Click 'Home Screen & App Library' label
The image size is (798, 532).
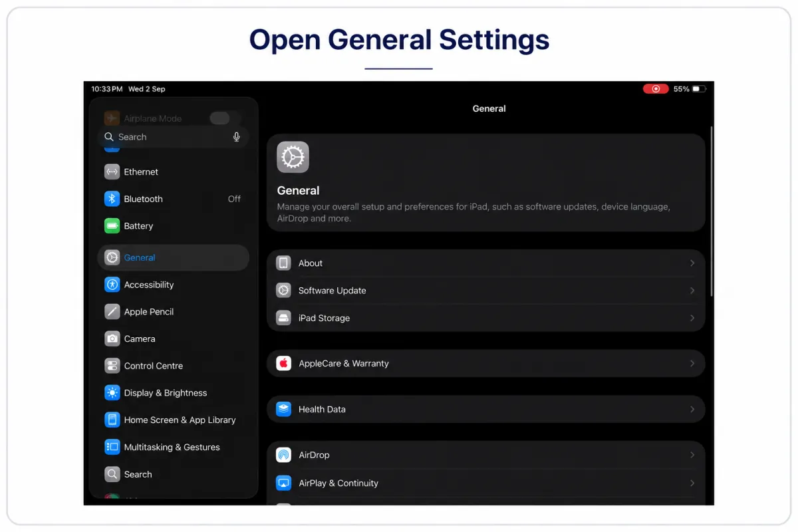180,420
